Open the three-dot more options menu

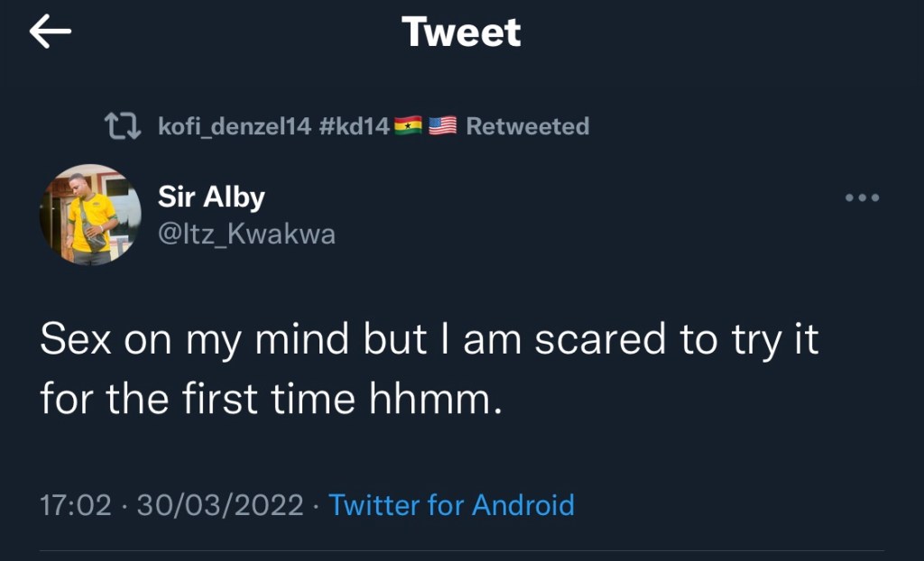862,198
